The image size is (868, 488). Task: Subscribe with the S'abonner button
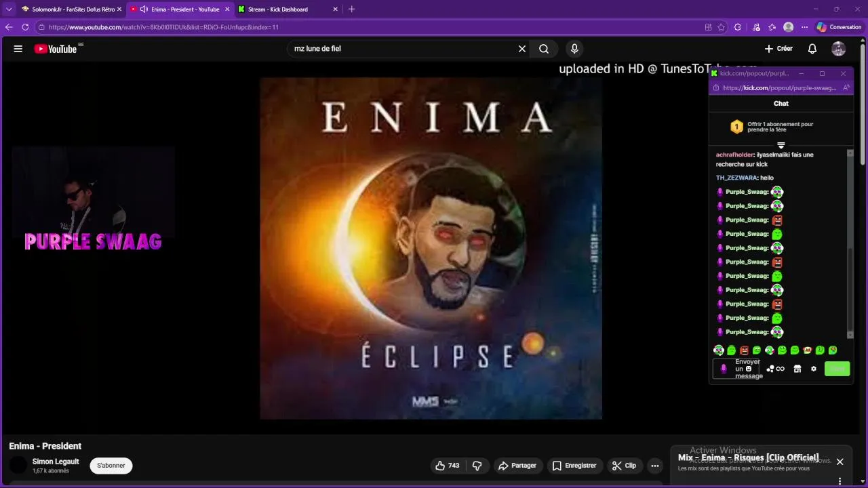[111, 466]
